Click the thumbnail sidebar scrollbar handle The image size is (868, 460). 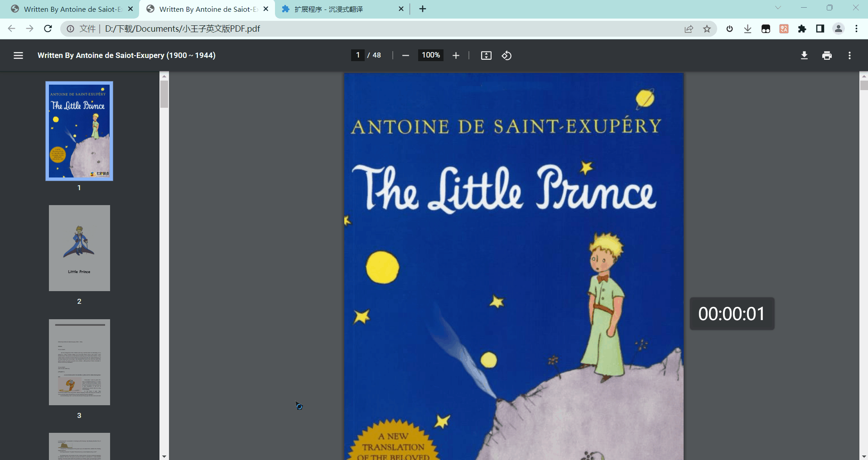(164, 94)
